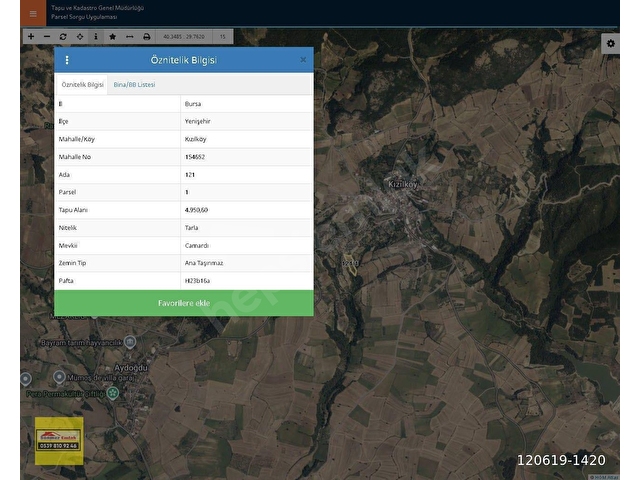
Task: Click the Mumos map pin
Action: point(59,377)
